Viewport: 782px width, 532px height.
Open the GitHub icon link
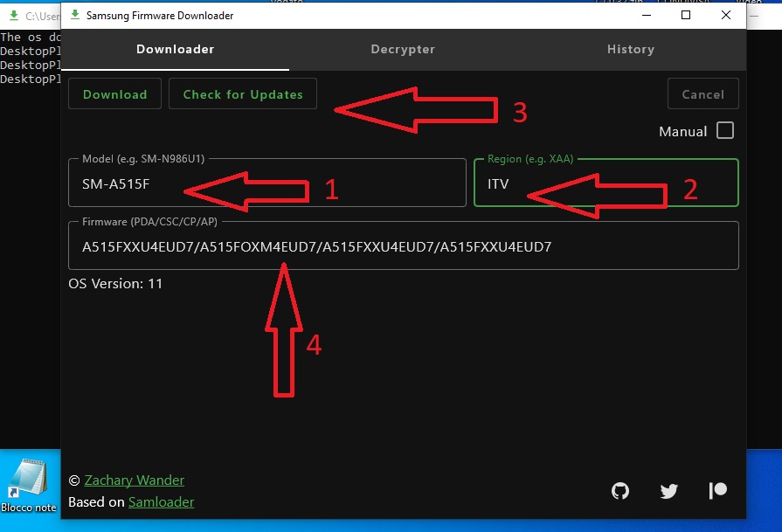(619, 491)
